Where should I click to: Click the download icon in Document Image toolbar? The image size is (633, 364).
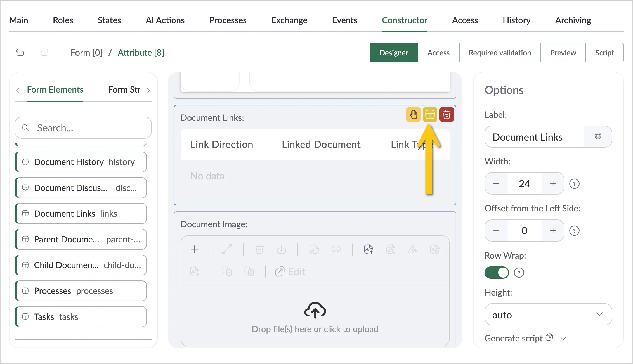281,249
